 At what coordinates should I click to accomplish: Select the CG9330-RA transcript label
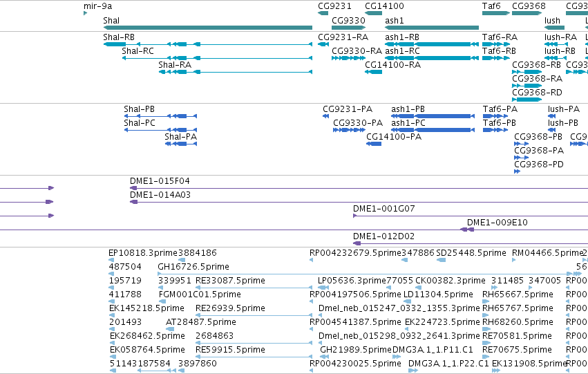tap(357, 51)
